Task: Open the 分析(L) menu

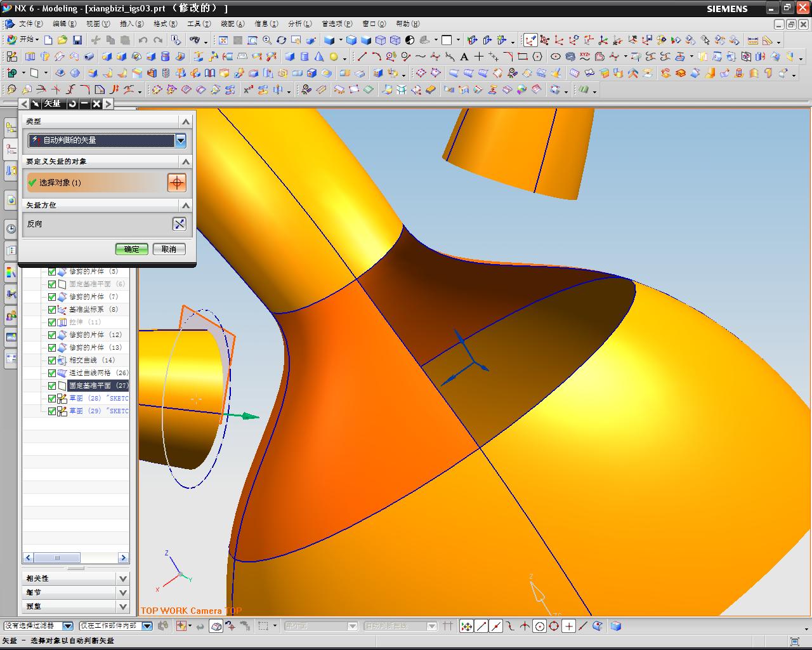Action: pos(299,23)
